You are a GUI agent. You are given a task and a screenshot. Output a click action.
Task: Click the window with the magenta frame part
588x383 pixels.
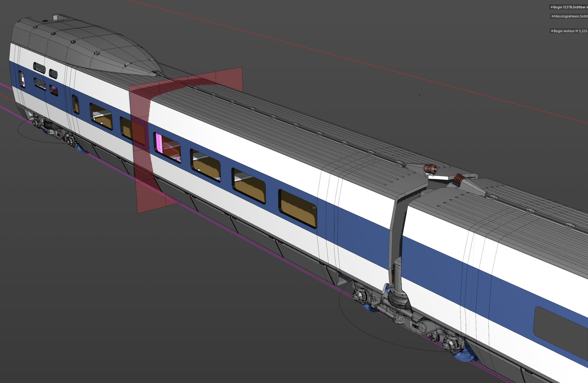point(167,147)
